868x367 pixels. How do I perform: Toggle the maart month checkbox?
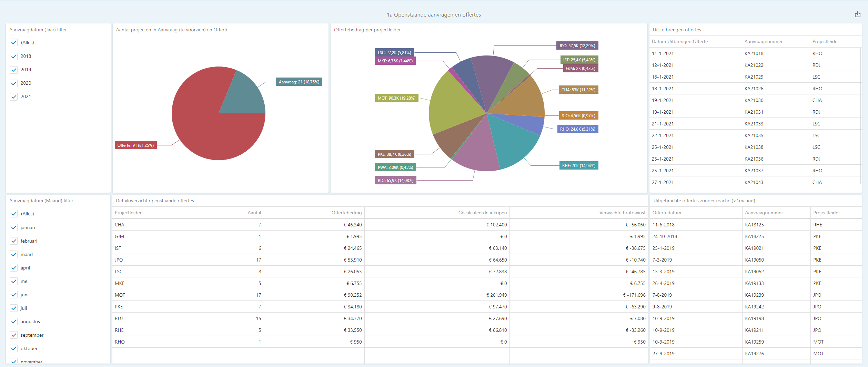(x=14, y=254)
